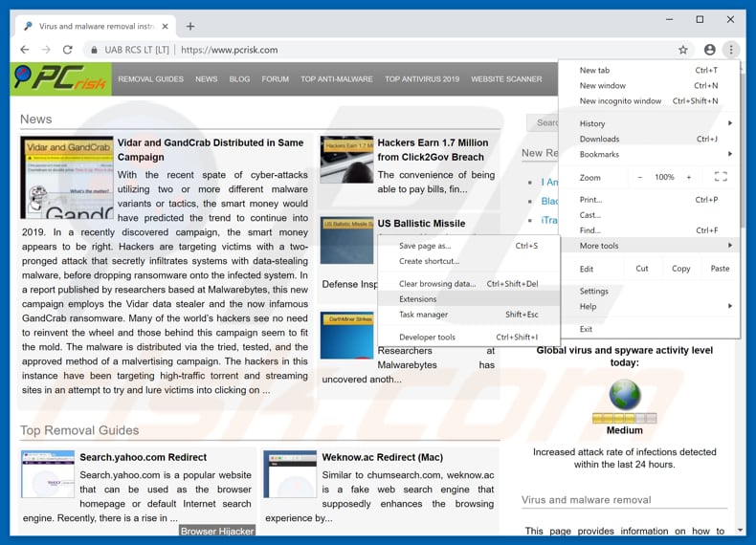Open Hackers Earn 1.7 Million headline
This screenshot has height=545, width=756.
433,150
